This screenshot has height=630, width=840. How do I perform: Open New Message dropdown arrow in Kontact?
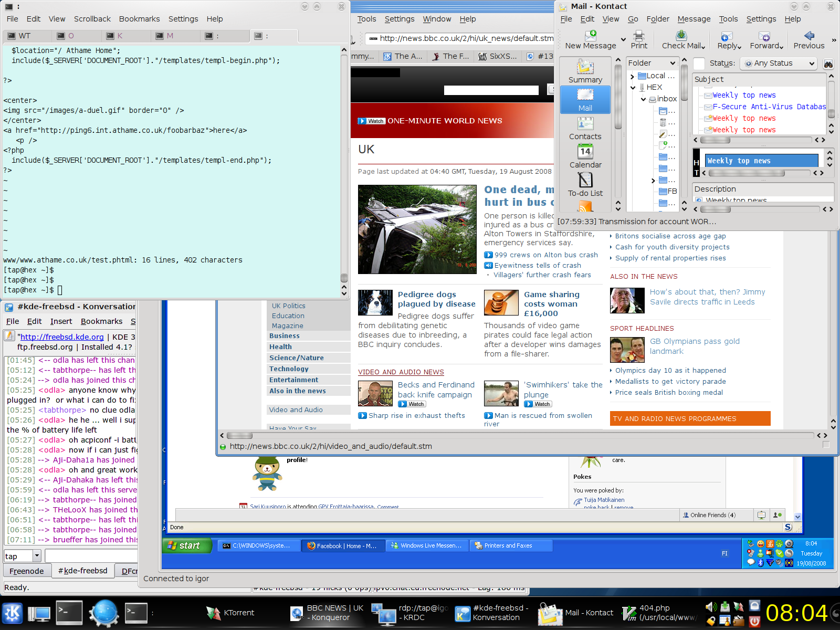623,39
